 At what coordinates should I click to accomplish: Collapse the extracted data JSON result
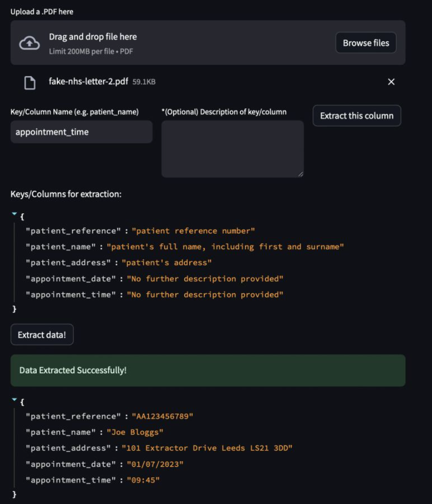coord(14,400)
